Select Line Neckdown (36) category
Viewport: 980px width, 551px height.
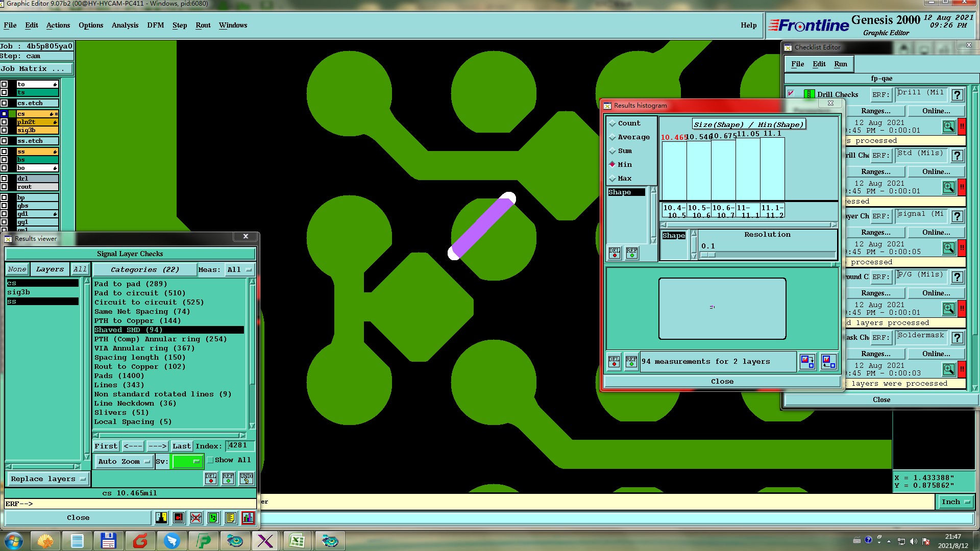[x=135, y=404]
